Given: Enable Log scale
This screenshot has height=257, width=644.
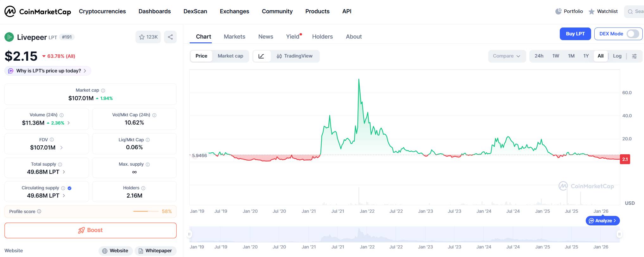Looking at the screenshot, I should (617, 56).
